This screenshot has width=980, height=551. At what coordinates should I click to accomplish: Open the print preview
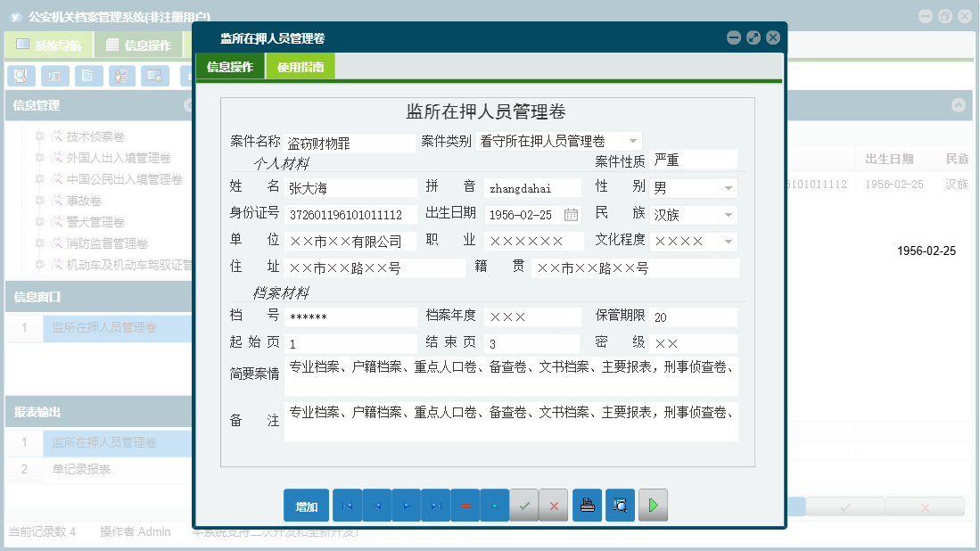pos(620,505)
